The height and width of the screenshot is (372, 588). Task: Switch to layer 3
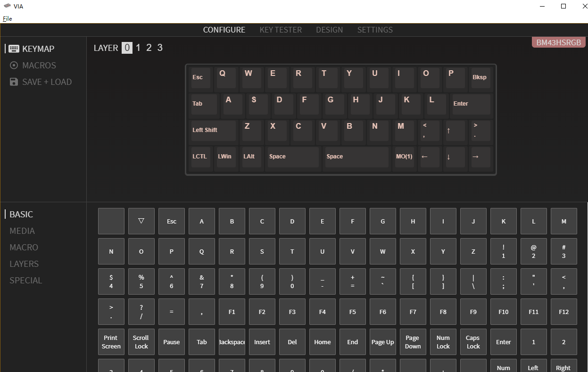[x=160, y=48]
